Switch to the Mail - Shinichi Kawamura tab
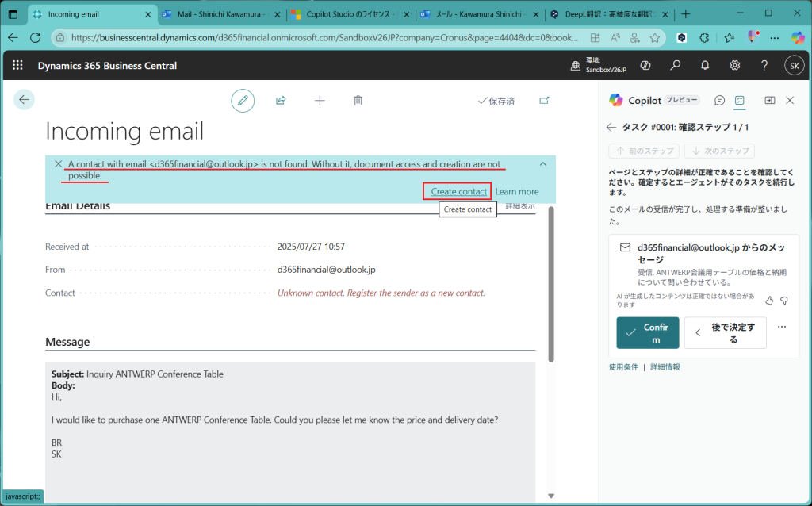This screenshot has height=506, width=812. [x=222, y=14]
